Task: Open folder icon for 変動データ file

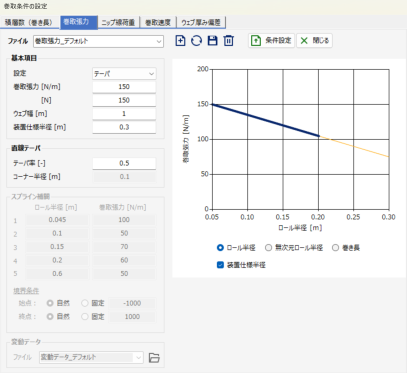Action: click(x=154, y=357)
